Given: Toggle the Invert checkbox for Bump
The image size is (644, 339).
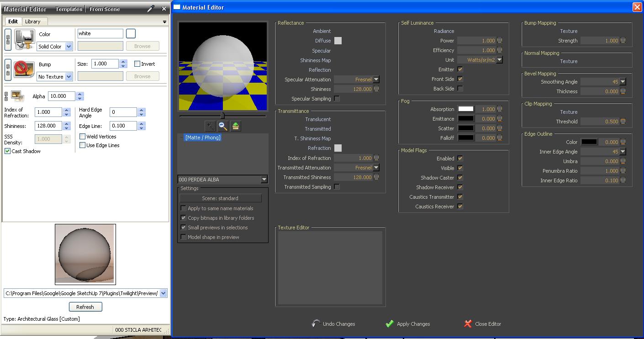Looking at the screenshot, I should click(x=137, y=64).
